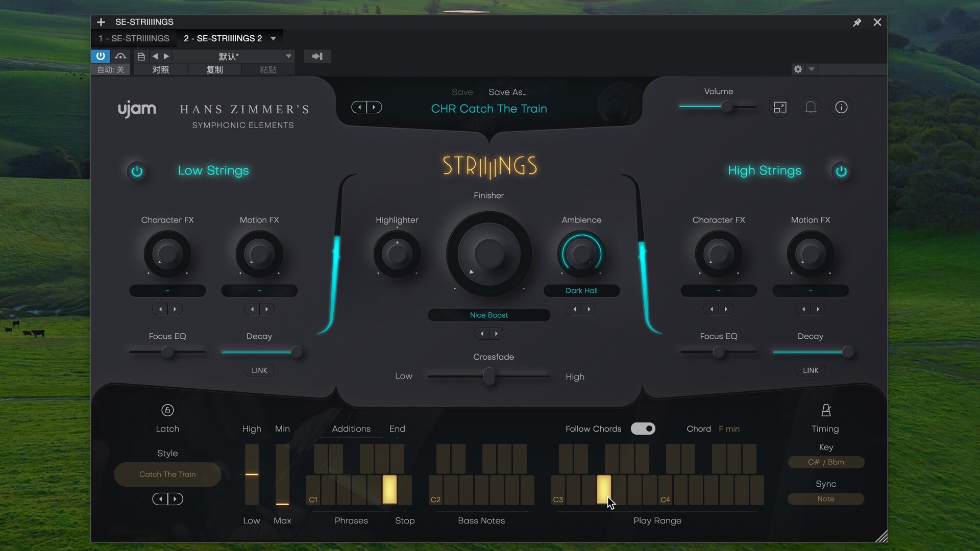Click Low Strings Character FX knob
980x551 pixels.
167,254
